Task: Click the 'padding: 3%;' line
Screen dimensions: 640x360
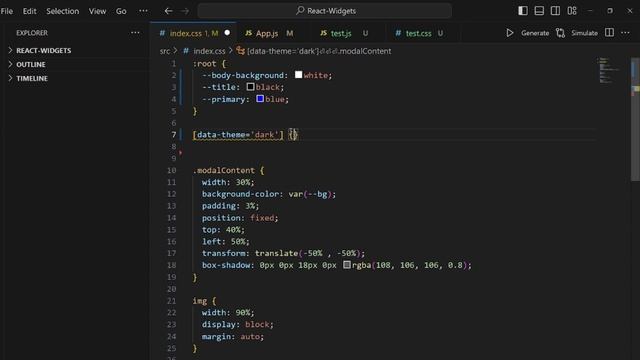Action: click(230, 206)
